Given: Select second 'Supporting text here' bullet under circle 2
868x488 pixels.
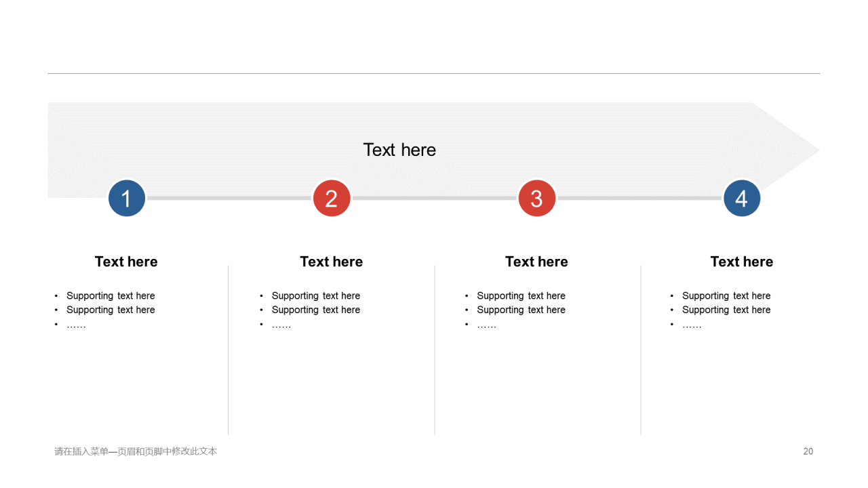Looking at the screenshot, I should coord(316,310).
